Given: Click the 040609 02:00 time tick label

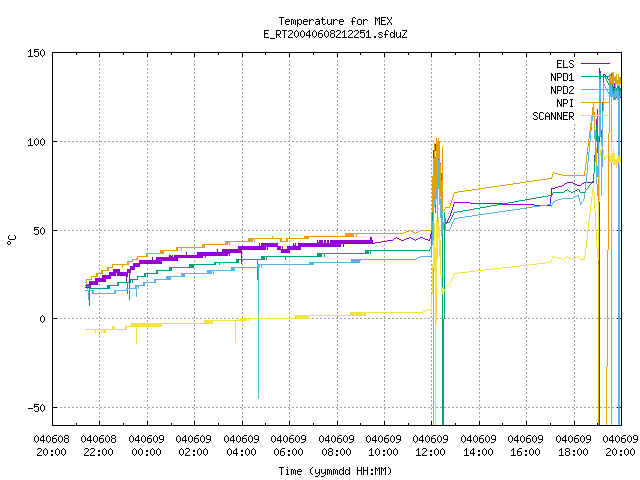Looking at the screenshot, I should pos(194,446).
